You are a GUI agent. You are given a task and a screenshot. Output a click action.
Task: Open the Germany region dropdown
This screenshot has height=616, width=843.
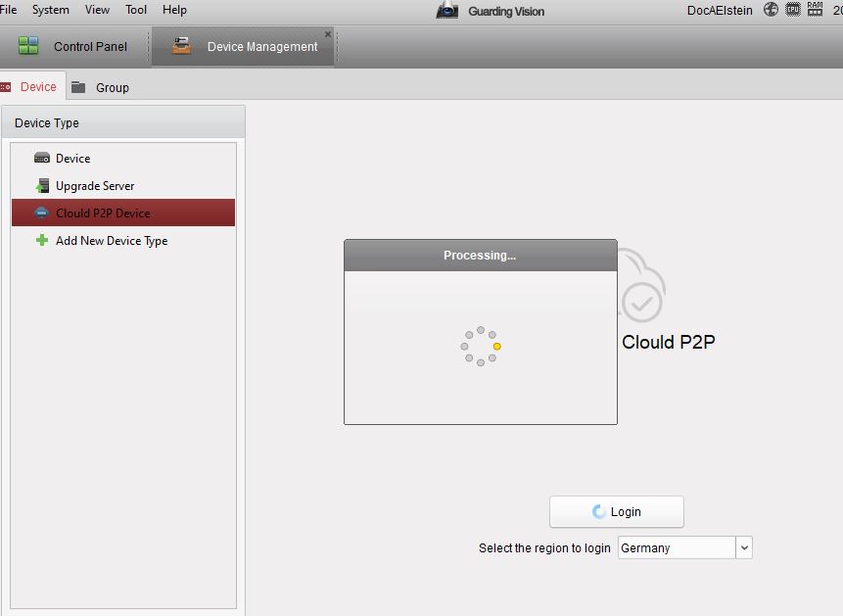pos(685,547)
